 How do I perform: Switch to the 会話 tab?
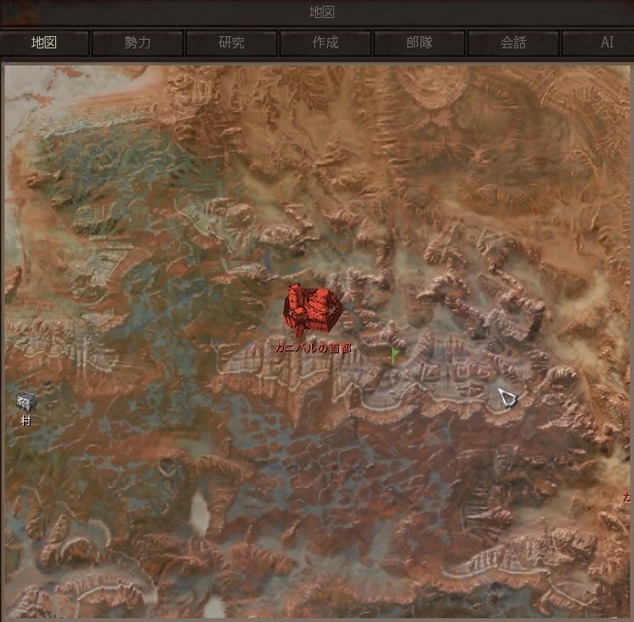point(513,42)
